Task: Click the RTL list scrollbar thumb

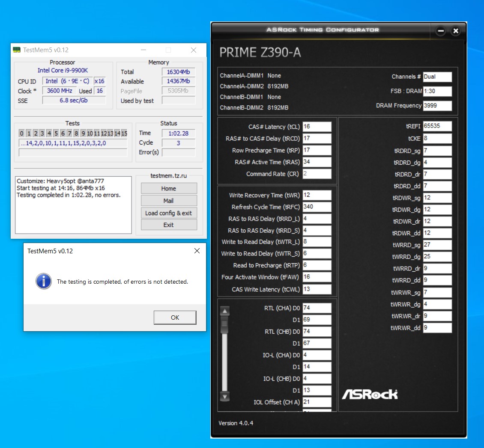Action: [225, 325]
